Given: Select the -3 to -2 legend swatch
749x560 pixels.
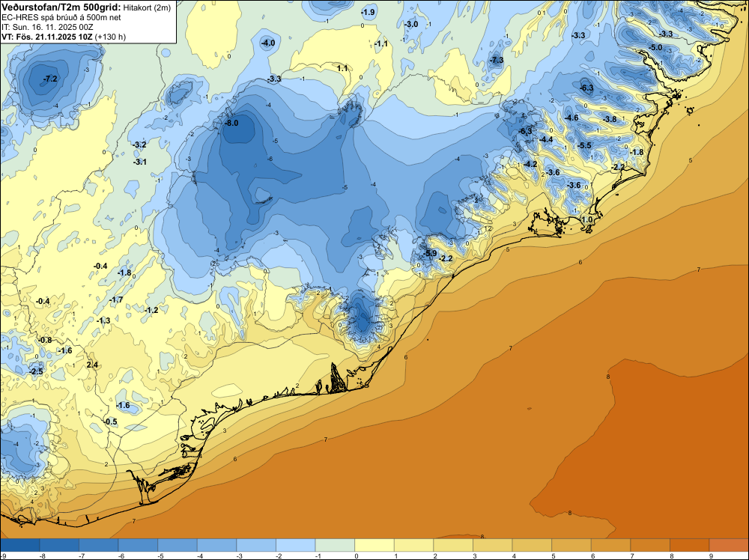Looking at the screenshot, I should [x=256, y=545].
